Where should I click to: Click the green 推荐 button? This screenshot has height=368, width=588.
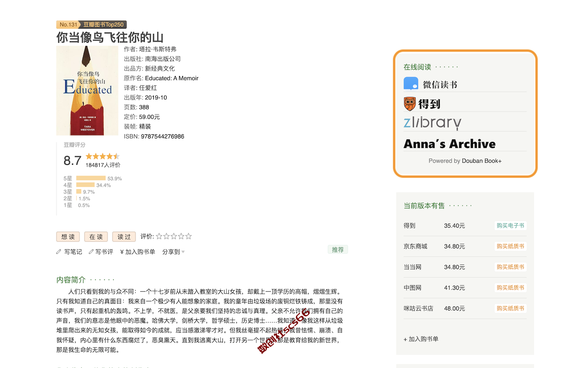point(338,249)
